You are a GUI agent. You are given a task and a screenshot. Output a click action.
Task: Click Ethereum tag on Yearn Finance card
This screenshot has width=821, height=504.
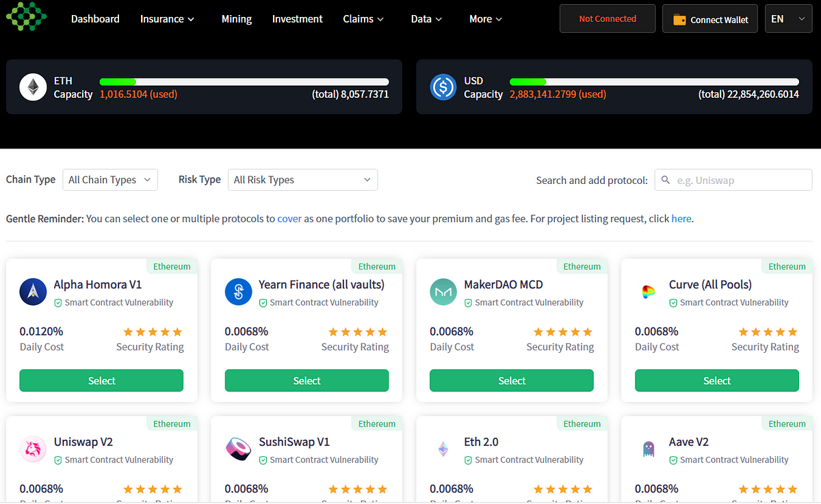(x=377, y=267)
